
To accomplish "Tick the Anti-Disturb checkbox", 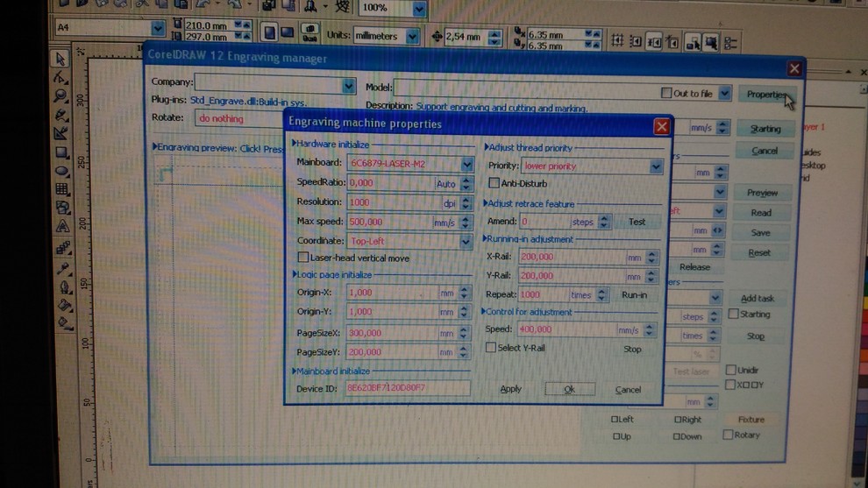I will (x=494, y=183).
